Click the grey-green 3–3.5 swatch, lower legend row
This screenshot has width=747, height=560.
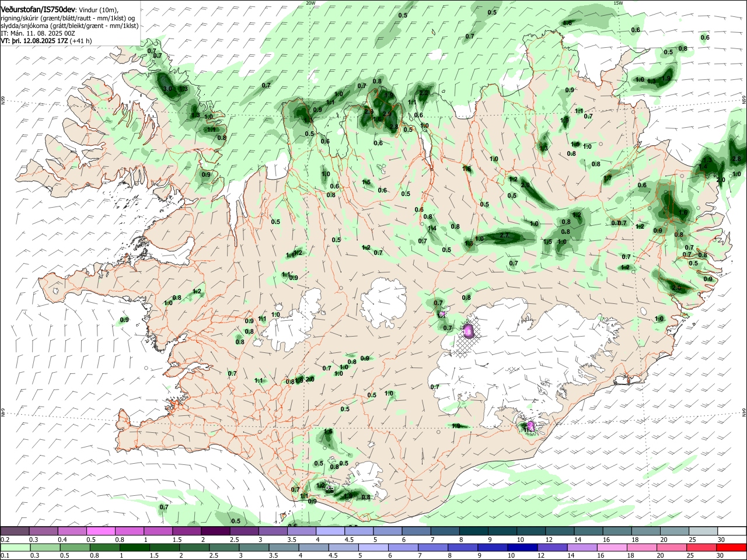coord(254,548)
